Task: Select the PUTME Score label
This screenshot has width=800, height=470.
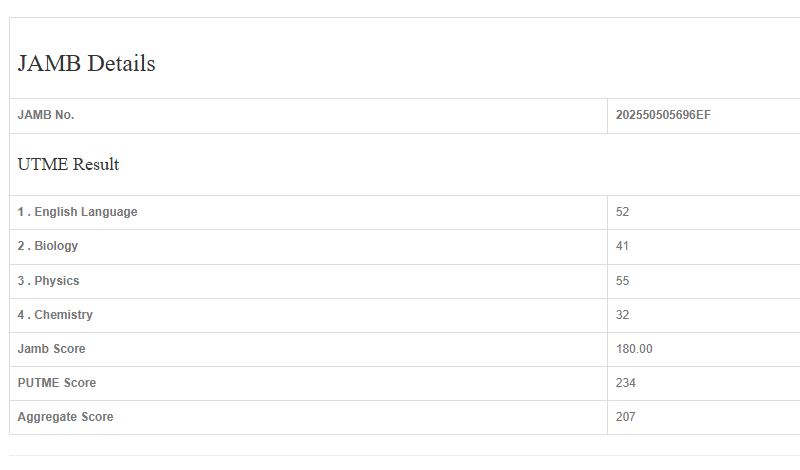Action: tap(57, 383)
